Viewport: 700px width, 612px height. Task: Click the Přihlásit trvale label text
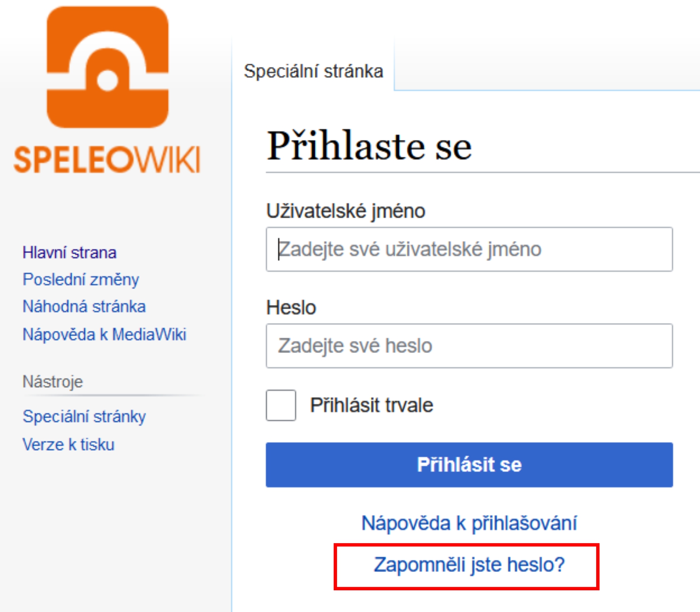coord(372,405)
